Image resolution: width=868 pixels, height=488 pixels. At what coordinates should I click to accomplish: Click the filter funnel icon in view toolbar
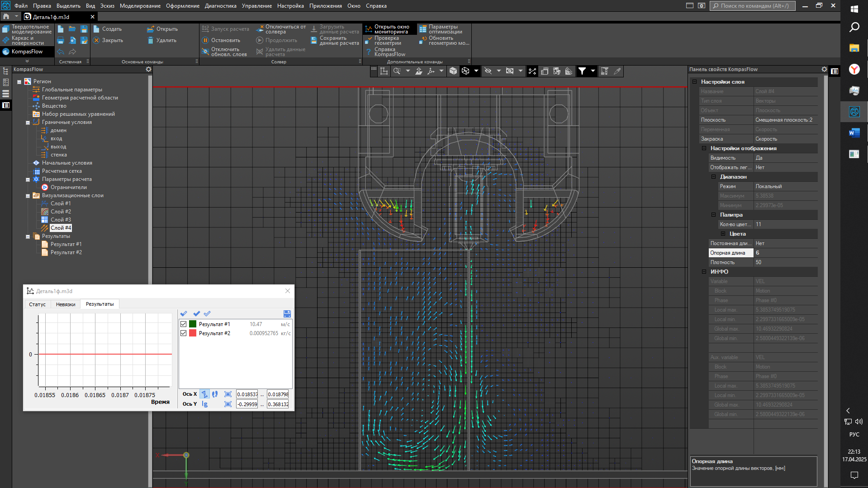(x=582, y=71)
